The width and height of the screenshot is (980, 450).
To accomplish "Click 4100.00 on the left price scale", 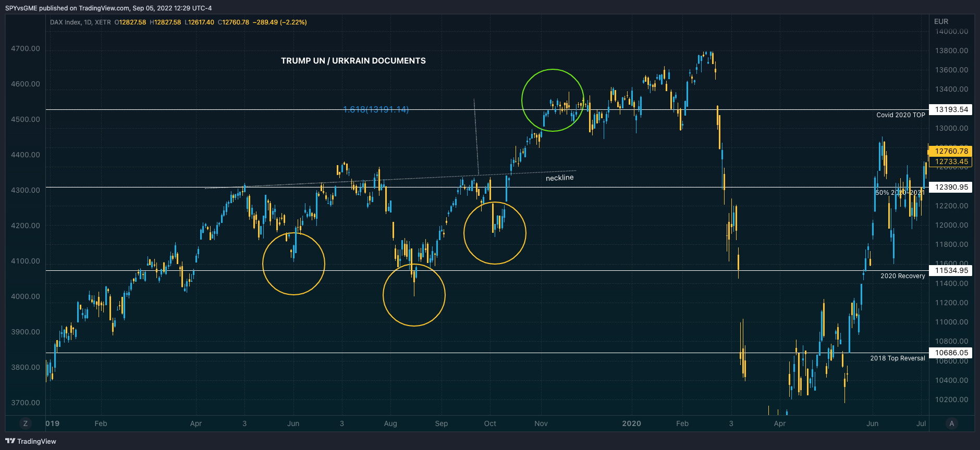I will (26, 261).
